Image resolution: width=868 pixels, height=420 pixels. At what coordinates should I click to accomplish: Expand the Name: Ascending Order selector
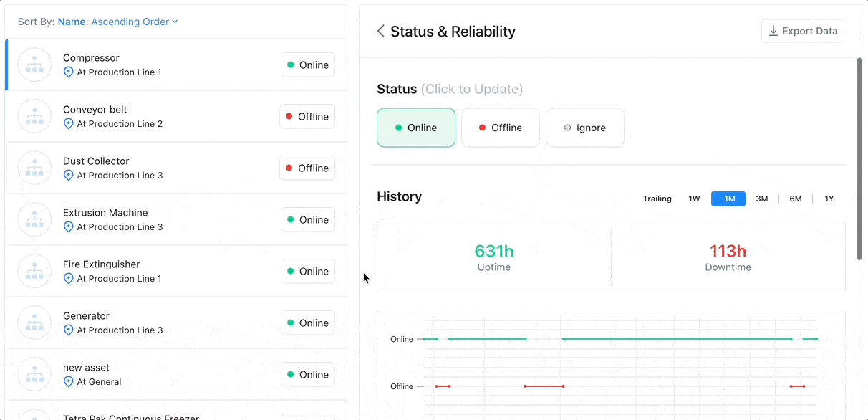point(117,22)
